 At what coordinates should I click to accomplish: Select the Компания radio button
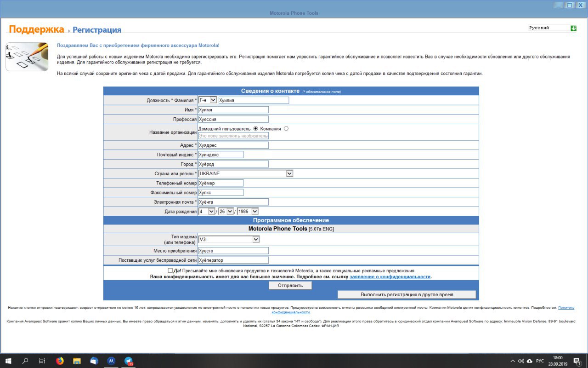coord(286,128)
